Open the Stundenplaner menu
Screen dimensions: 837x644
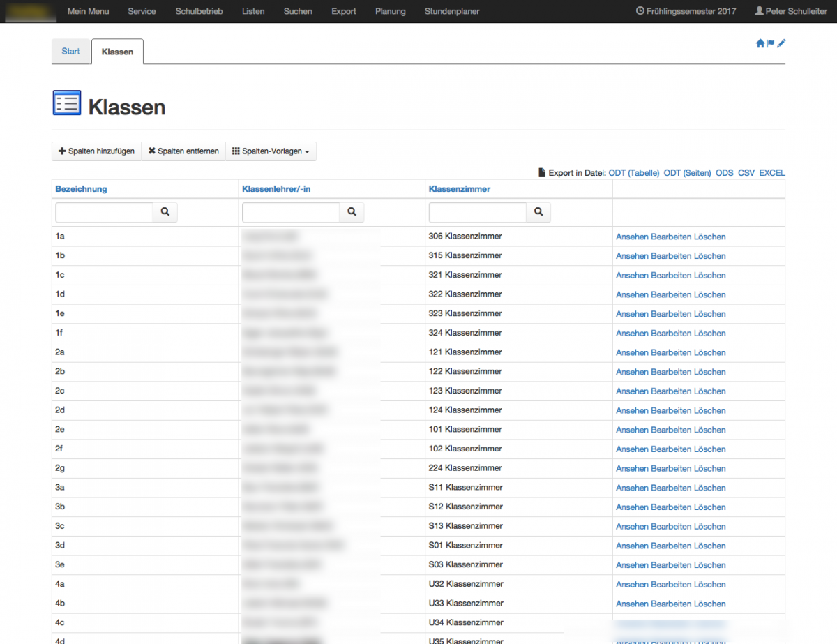(x=452, y=11)
